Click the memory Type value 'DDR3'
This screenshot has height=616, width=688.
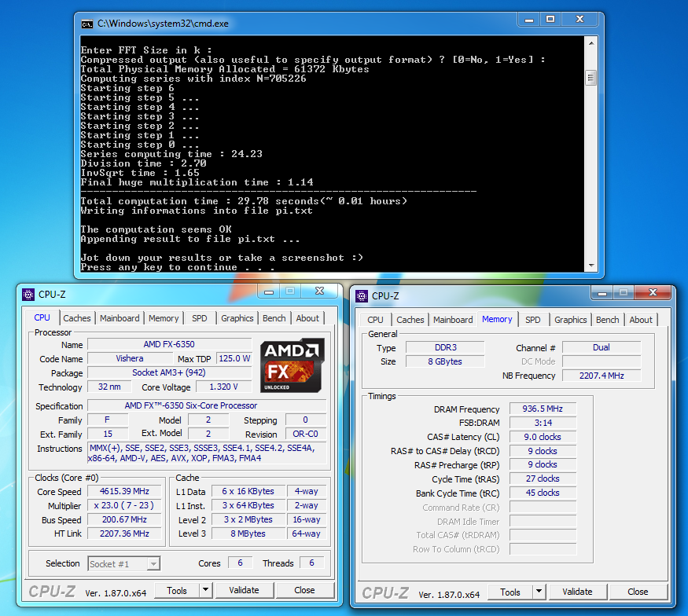pyautogui.click(x=445, y=347)
